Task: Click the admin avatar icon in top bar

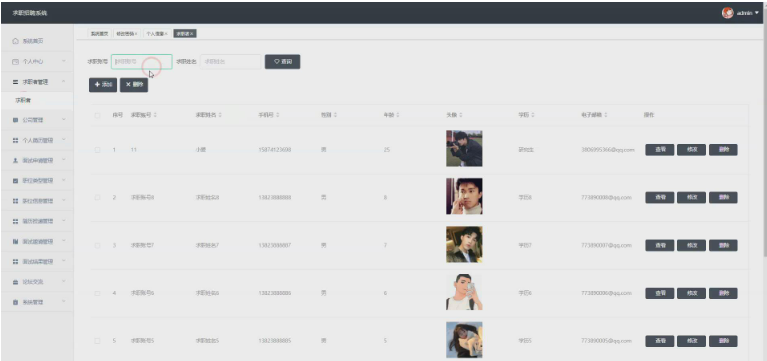Action: (727, 13)
